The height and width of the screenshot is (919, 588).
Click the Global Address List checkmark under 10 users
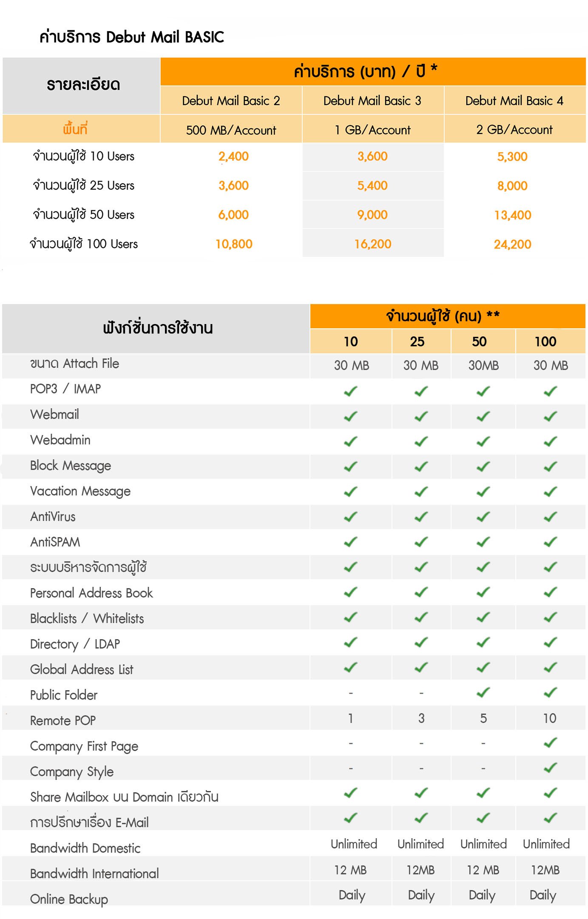pyautogui.click(x=351, y=668)
